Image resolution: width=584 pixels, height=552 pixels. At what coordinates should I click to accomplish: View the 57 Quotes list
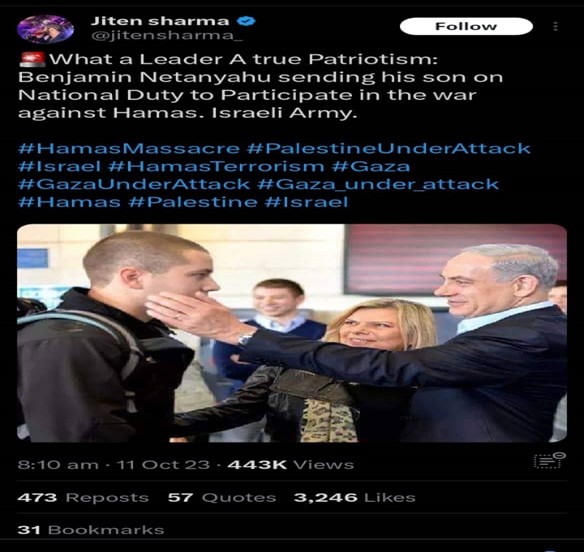[222, 497]
